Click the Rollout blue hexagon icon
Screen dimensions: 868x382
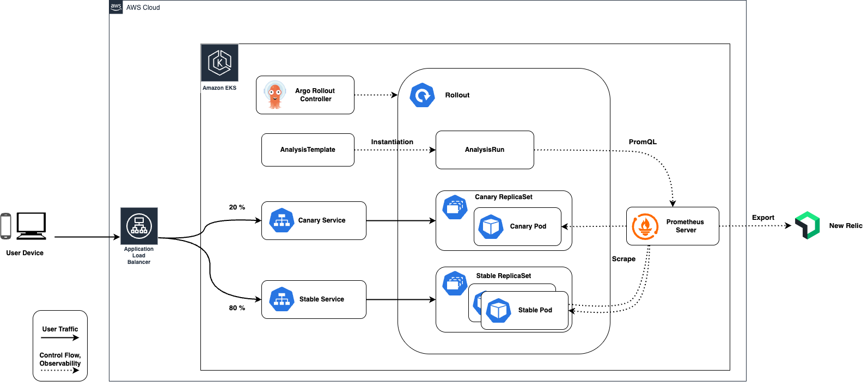click(422, 95)
